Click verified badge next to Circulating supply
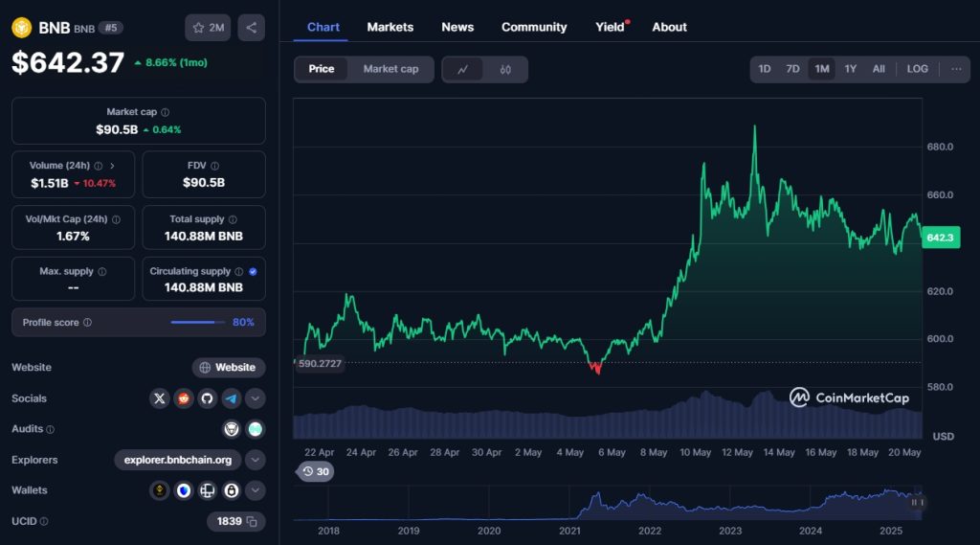The height and width of the screenshot is (545, 980). click(253, 272)
